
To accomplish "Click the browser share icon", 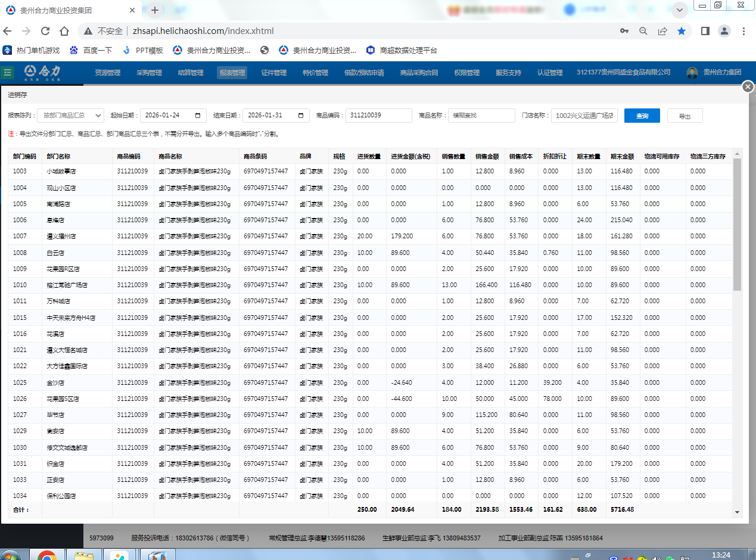I will tap(662, 31).
